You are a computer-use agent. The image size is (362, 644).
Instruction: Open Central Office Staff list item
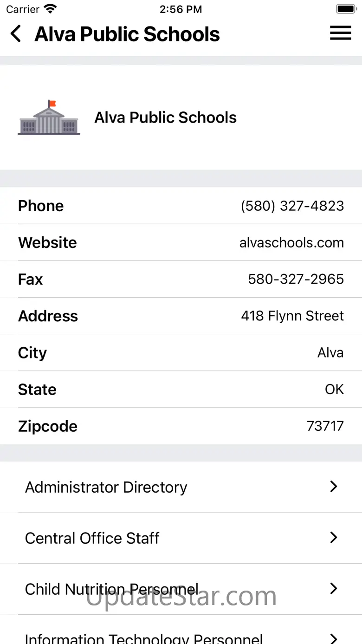[181, 538]
